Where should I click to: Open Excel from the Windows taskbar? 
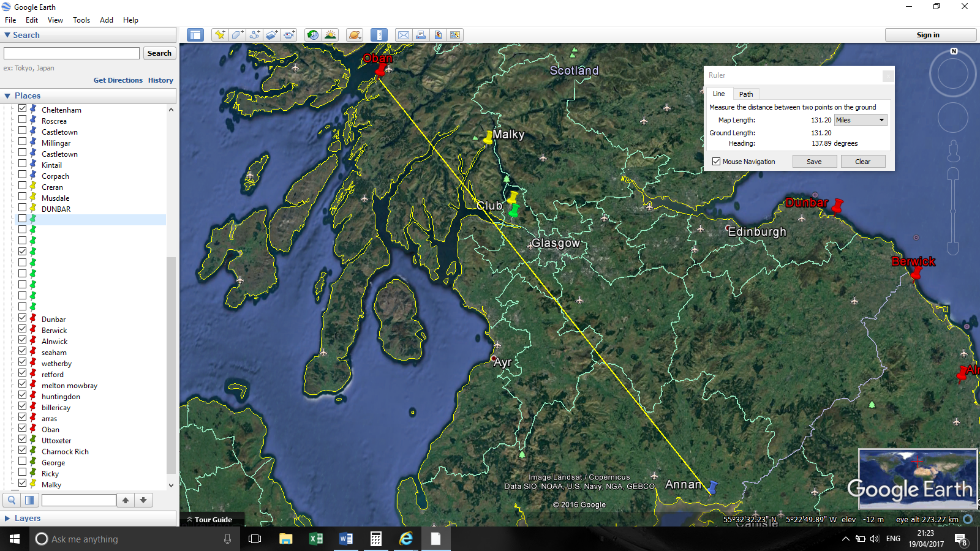click(316, 539)
